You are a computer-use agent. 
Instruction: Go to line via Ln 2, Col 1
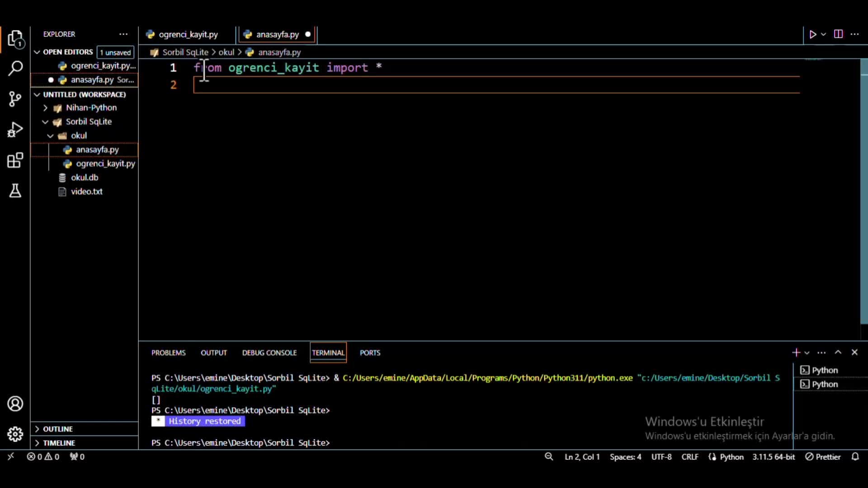click(x=582, y=457)
